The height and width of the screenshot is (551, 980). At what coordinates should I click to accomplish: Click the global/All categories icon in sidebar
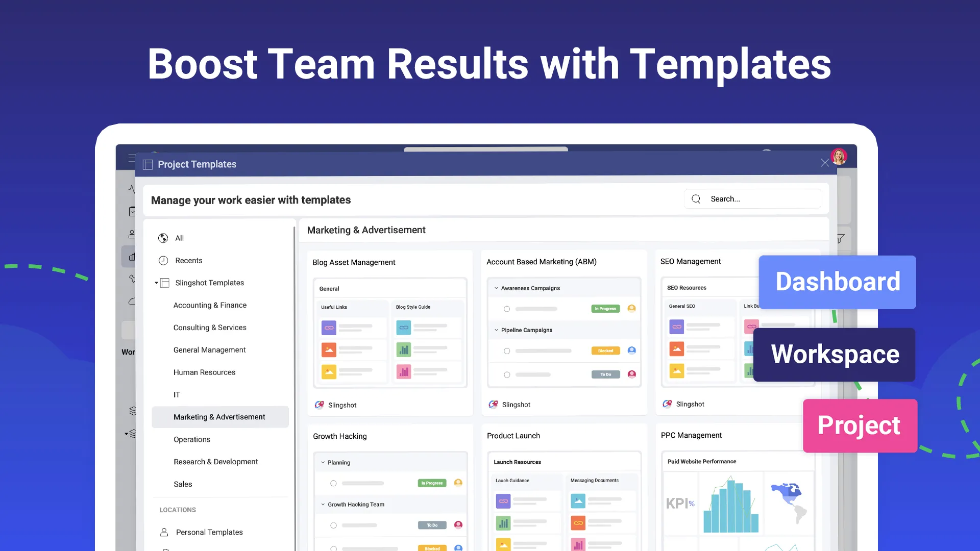[163, 237]
